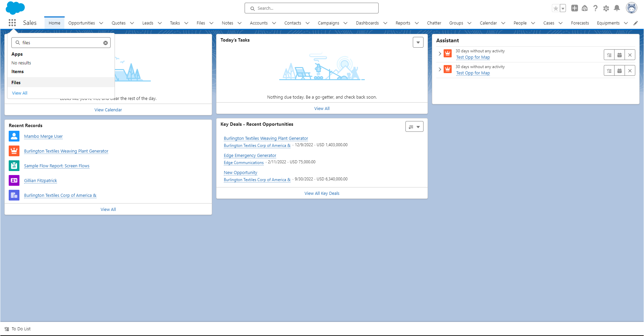The height and width of the screenshot is (336, 644).
Task: Open Key Deals list selector dropdown
Action: click(x=414, y=127)
